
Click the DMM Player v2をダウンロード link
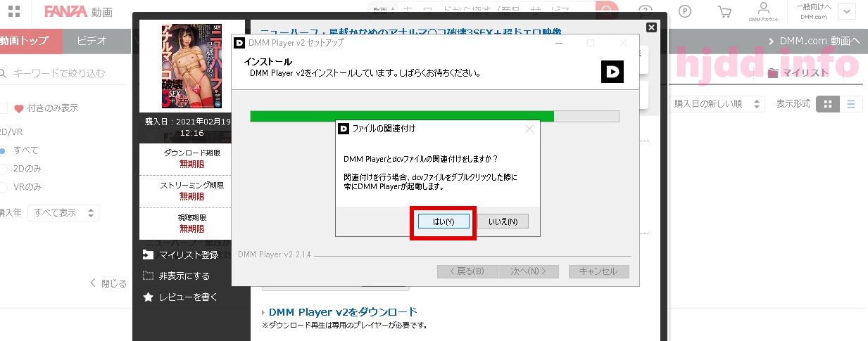pos(343,311)
